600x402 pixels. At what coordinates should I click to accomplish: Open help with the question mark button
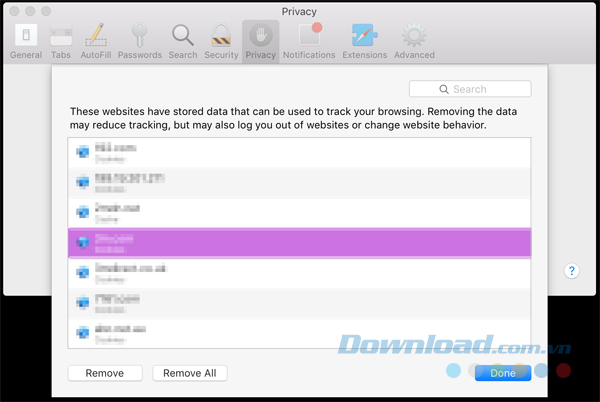point(572,271)
